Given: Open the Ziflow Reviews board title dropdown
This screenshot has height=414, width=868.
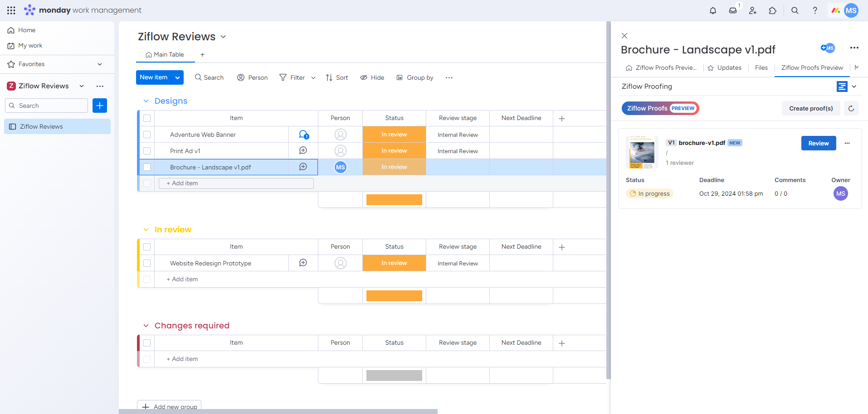Looking at the screenshot, I should tap(223, 36).
